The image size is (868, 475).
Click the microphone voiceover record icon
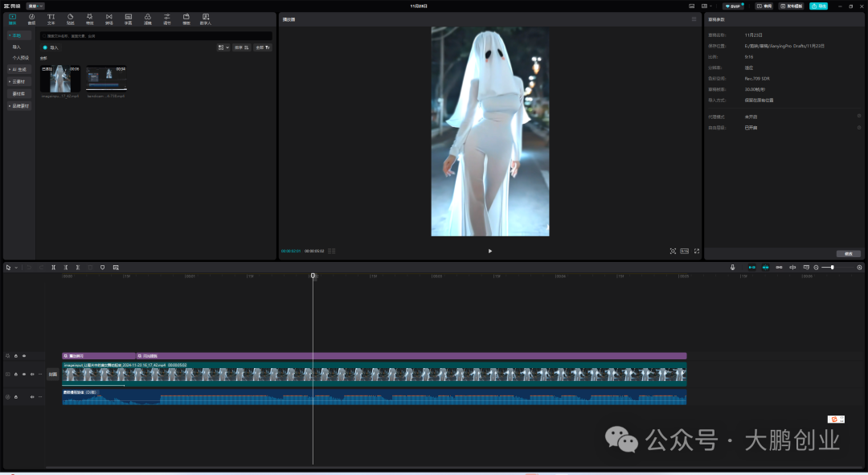pyautogui.click(x=732, y=267)
